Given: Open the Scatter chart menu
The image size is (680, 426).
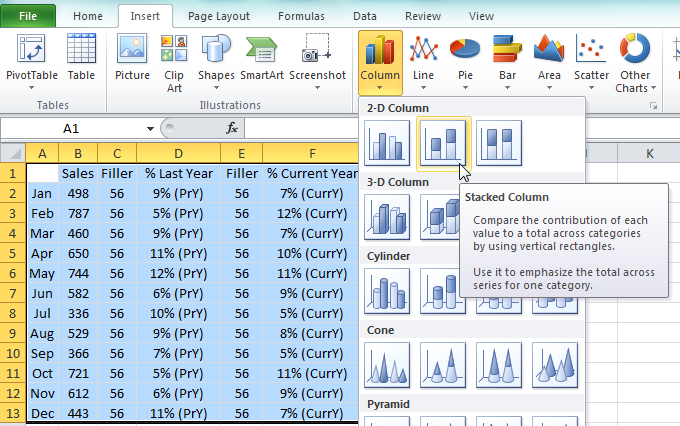Looking at the screenshot, I should click(x=591, y=62).
